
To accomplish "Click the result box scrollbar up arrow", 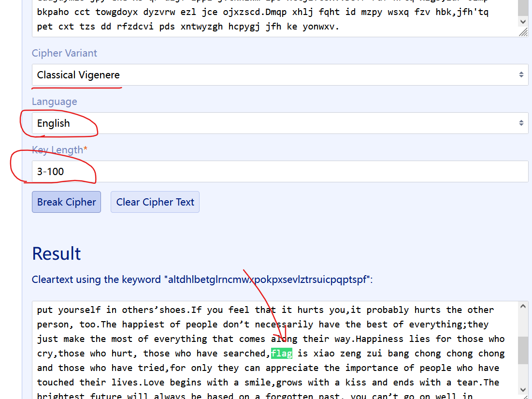I will 523,306.
